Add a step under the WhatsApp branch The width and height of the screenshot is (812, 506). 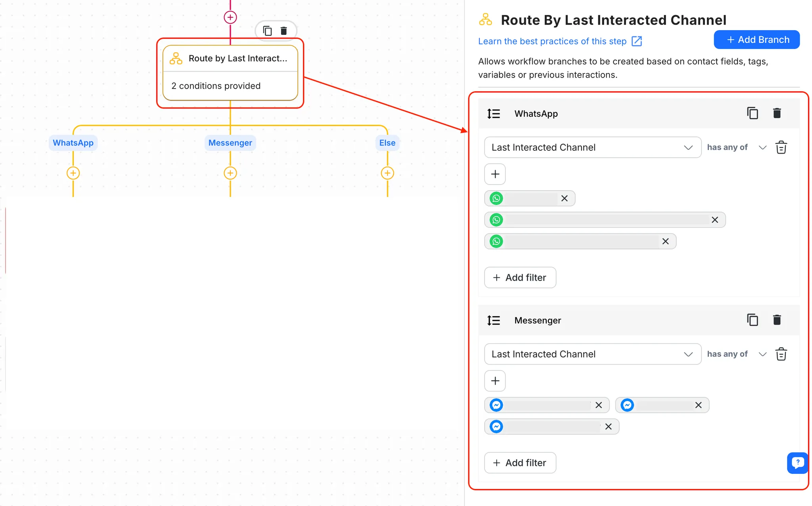[x=73, y=173]
